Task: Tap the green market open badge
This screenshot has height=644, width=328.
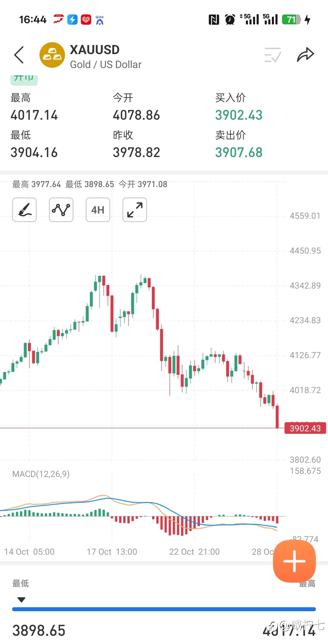Action: coord(24,79)
